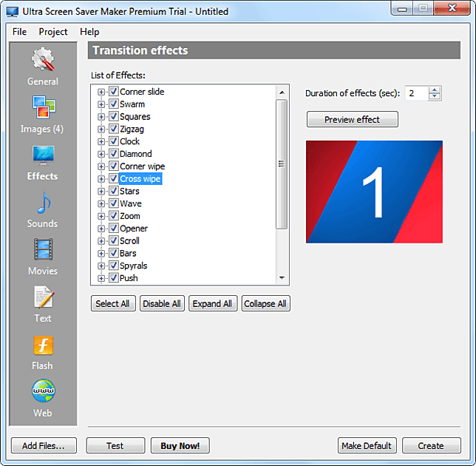Open the Text section
476x466 pixels.
(x=43, y=305)
